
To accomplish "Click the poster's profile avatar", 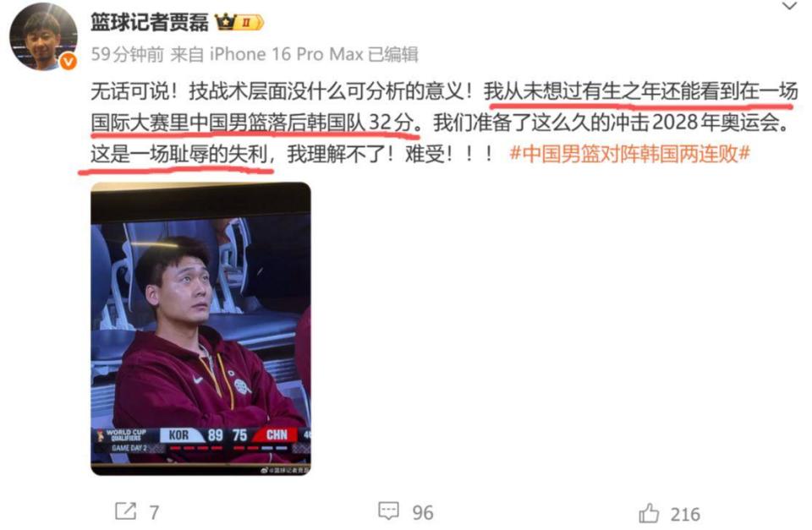I will pyautogui.click(x=43, y=36).
